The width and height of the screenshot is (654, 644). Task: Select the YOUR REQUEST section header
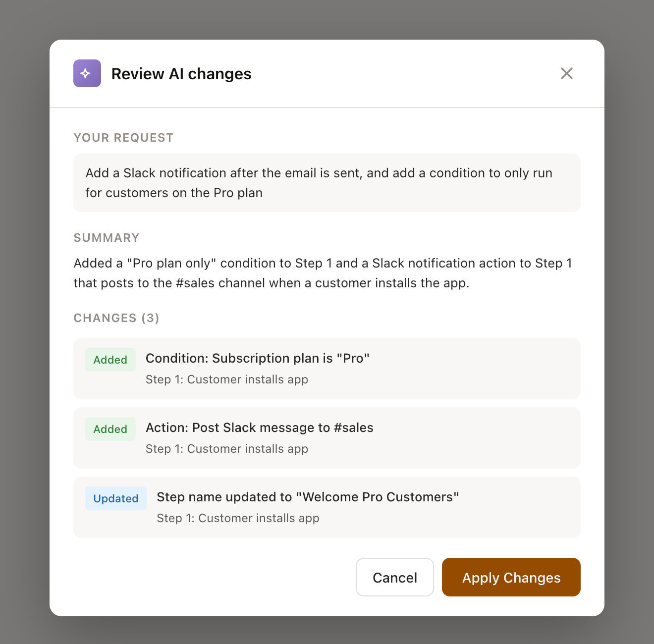[123, 138]
